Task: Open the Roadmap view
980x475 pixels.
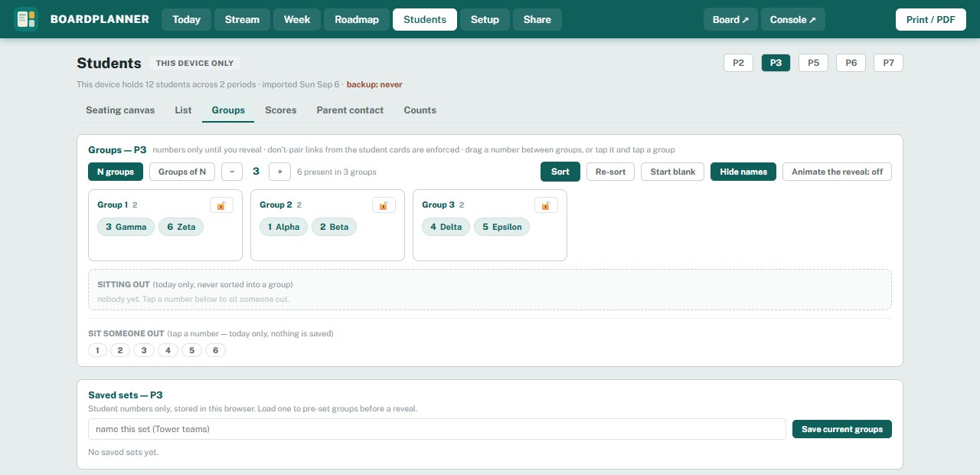Action: coord(357,20)
